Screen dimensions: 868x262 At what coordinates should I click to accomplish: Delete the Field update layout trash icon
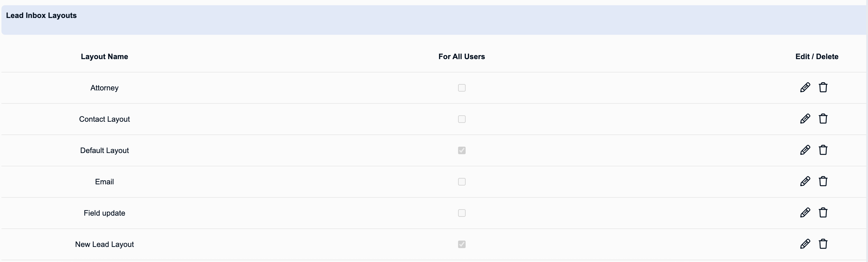[x=823, y=213]
